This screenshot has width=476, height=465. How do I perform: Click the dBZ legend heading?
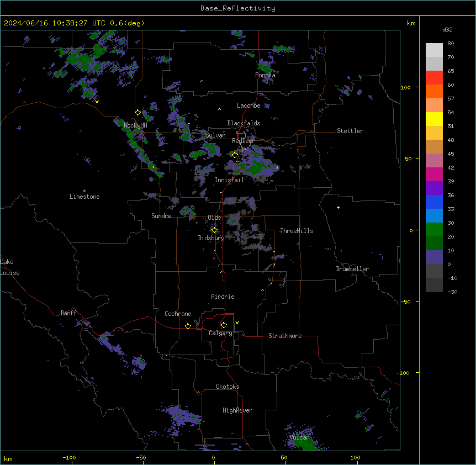click(447, 29)
